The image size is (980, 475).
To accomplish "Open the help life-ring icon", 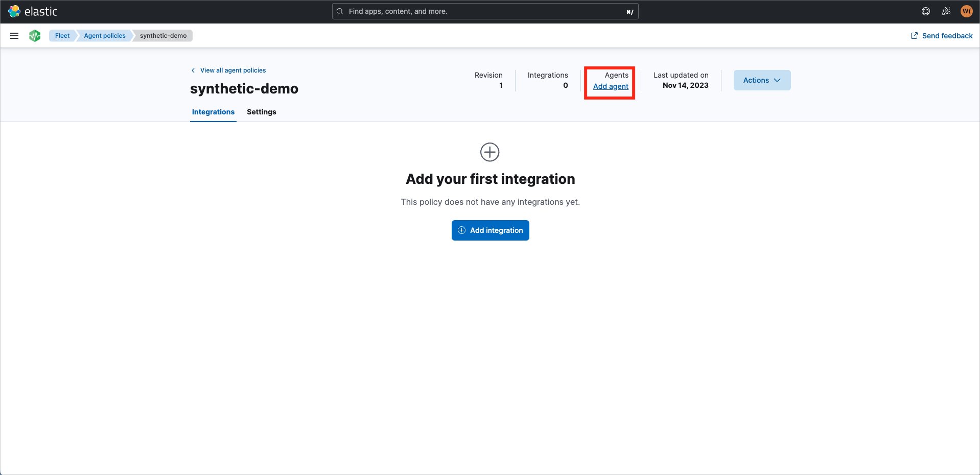I will tap(925, 11).
